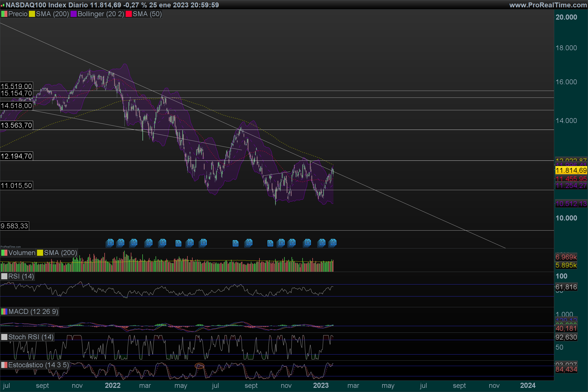
Task: Select the Estocástico (14 3 5) label
Action: pyautogui.click(x=38, y=365)
